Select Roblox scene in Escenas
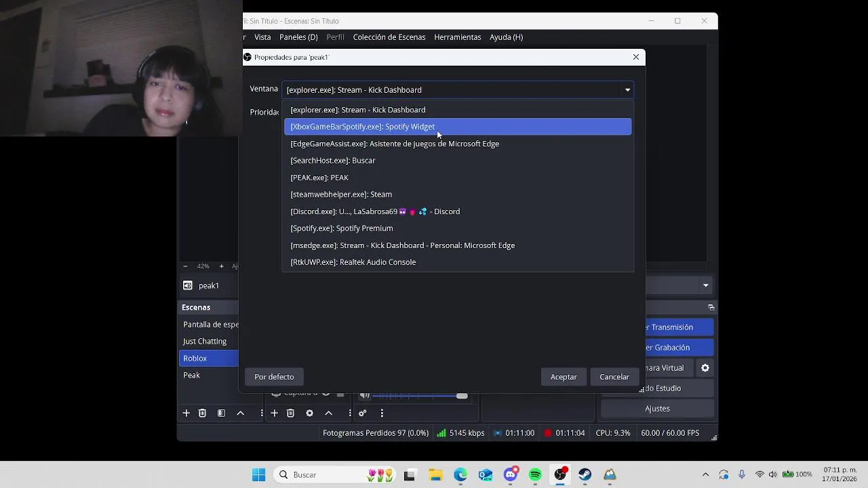868x488 pixels. [x=209, y=359]
